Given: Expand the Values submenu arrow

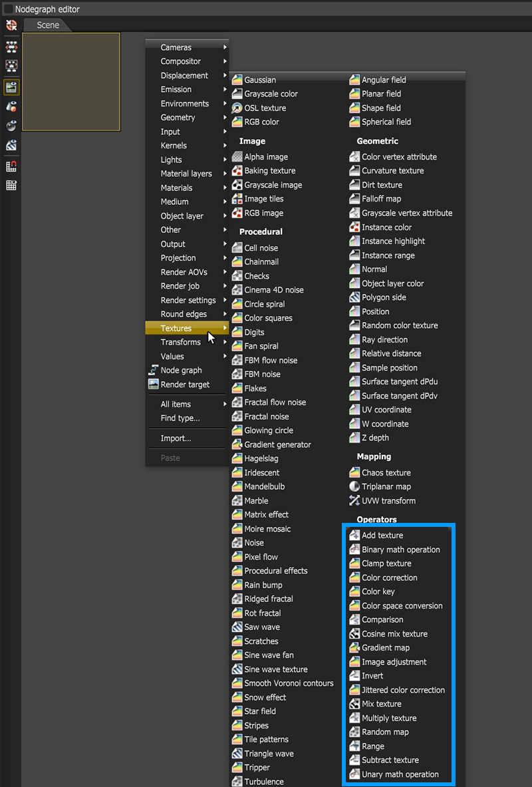Looking at the screenshot, I should pos(225,357).
